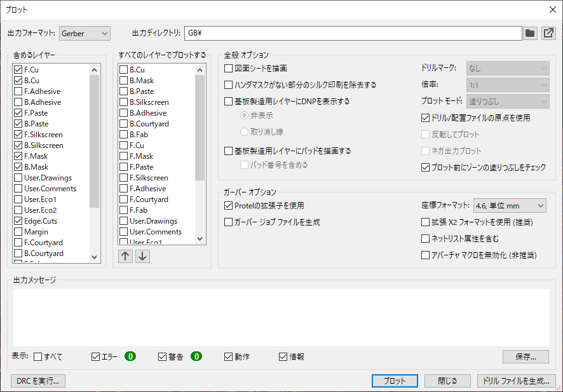563x392 pixels.
Task: Click the 保存... button
Action: [x=526, y=357]
